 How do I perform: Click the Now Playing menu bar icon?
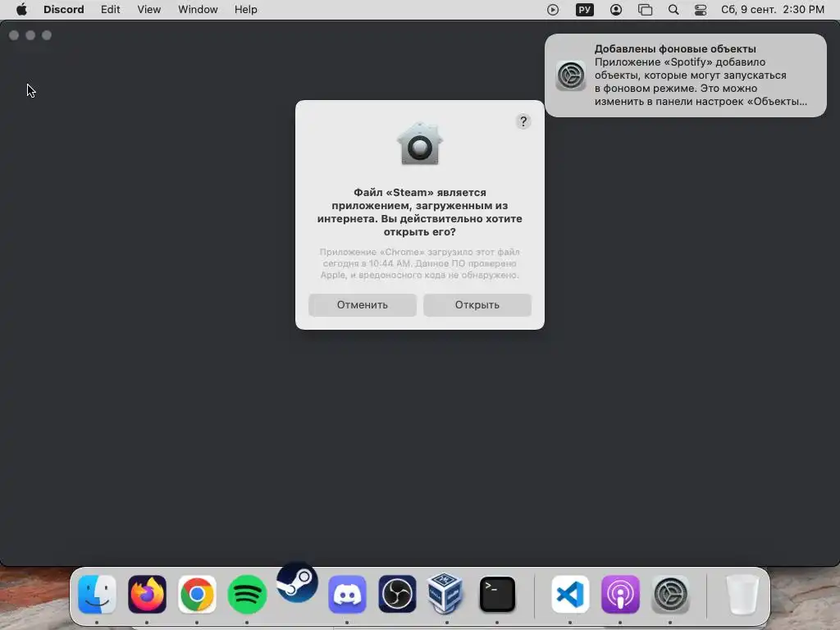[553, 10]
